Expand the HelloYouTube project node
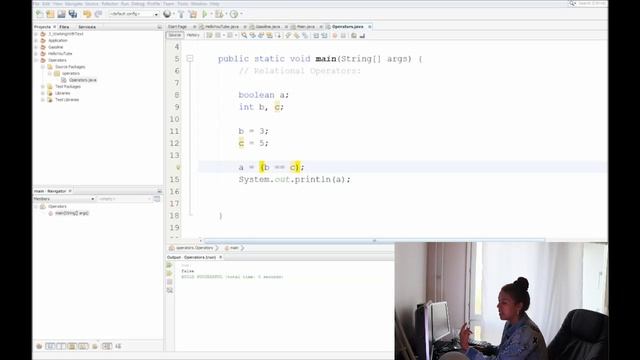The width and height of the screenshot is (640, 360). tap(36, 53)
